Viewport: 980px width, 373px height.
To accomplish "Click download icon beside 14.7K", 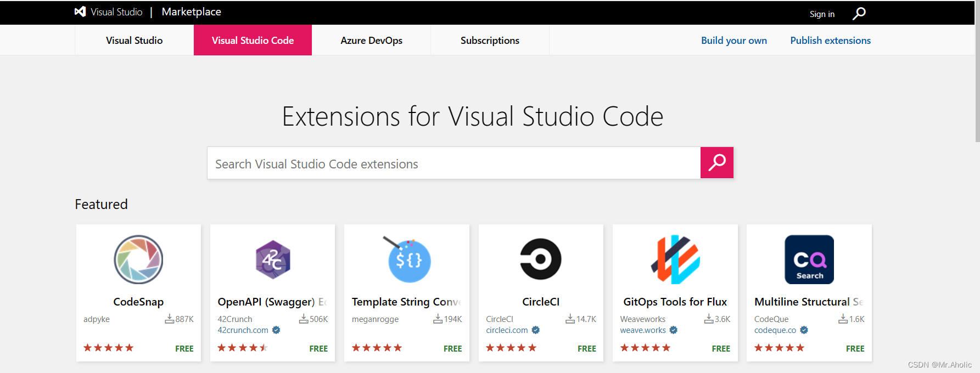I will click(570, 319).
